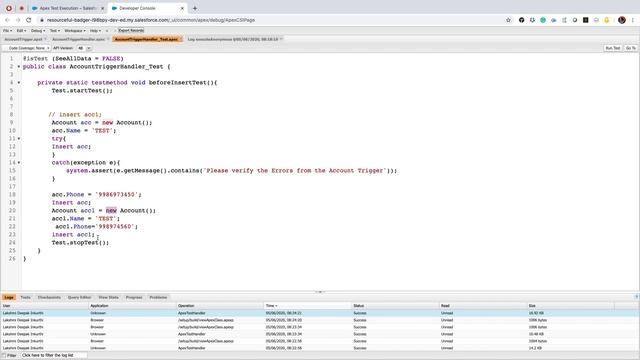Click the Status column header
Screen dimensions: 640x360
pos(395,306)
